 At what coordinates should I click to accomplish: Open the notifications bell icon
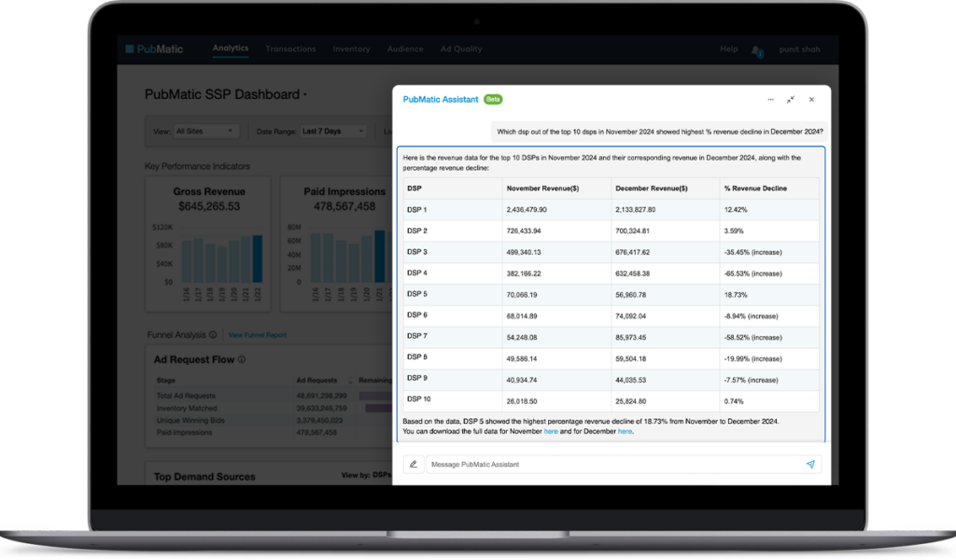coord(757,51)
